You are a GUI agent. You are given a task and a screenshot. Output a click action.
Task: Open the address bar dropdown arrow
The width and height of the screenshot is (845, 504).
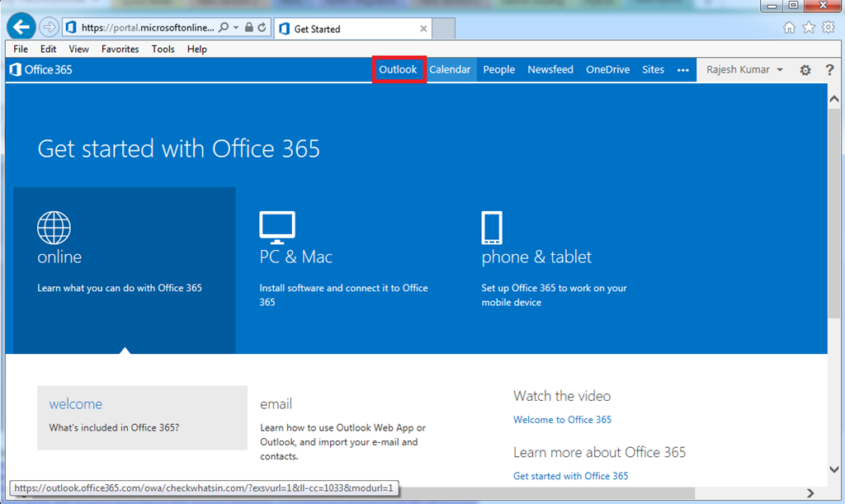point(236,27)
